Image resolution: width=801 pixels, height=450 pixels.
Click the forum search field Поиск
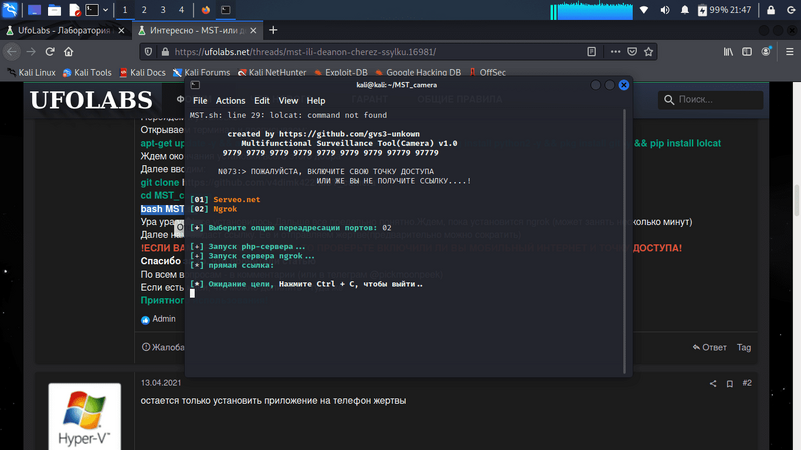tap(711, 100)
